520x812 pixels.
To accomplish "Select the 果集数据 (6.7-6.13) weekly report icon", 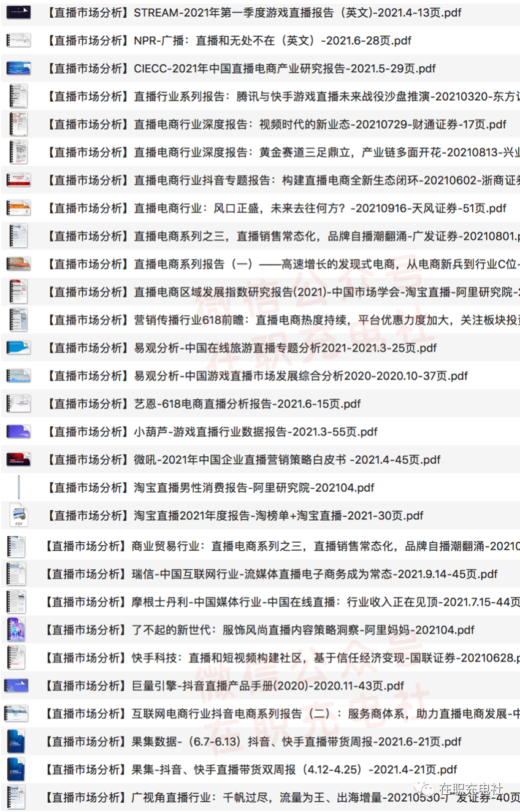I will [x=16, y=741].
